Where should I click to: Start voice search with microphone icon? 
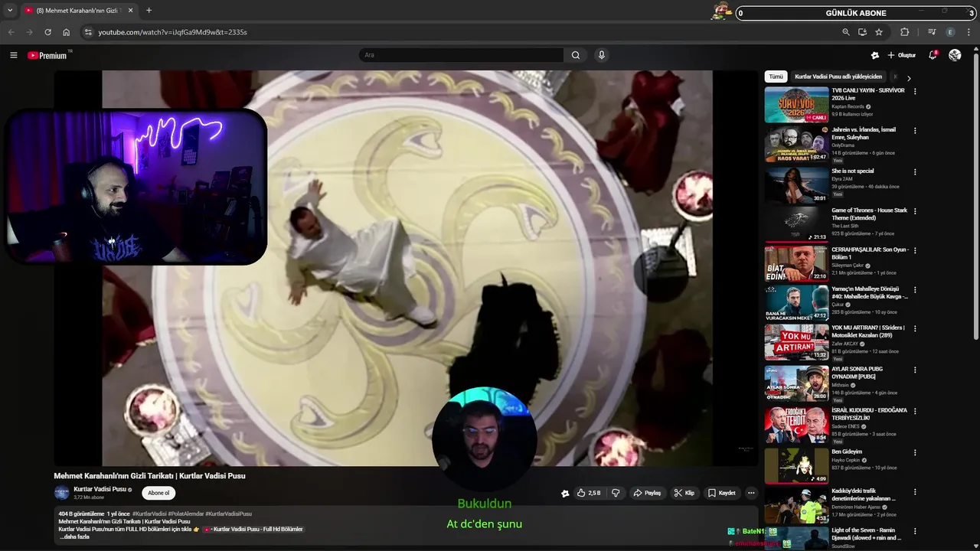pos(602,55)
